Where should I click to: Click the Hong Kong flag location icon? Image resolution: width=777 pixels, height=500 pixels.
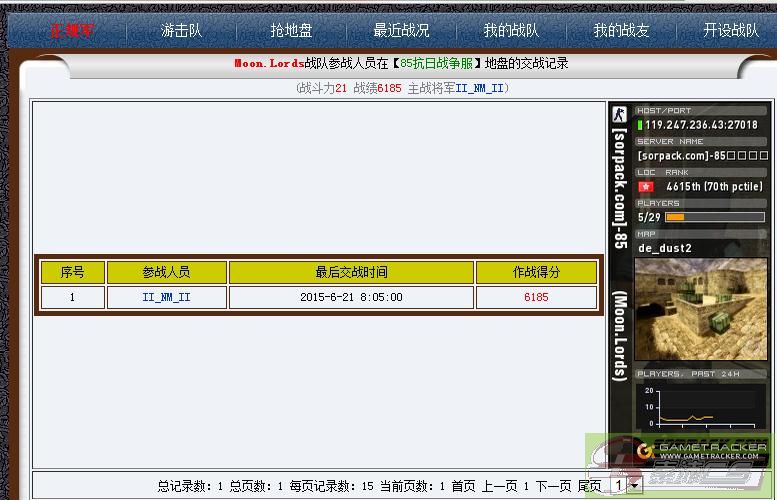tap(646, 187)
